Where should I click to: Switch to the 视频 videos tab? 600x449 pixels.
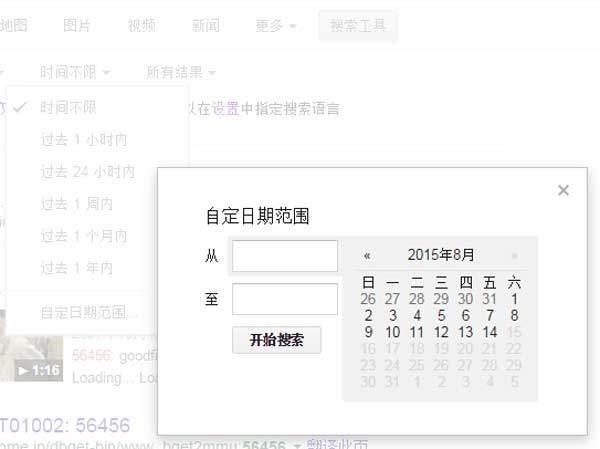(x=142, y=26)
